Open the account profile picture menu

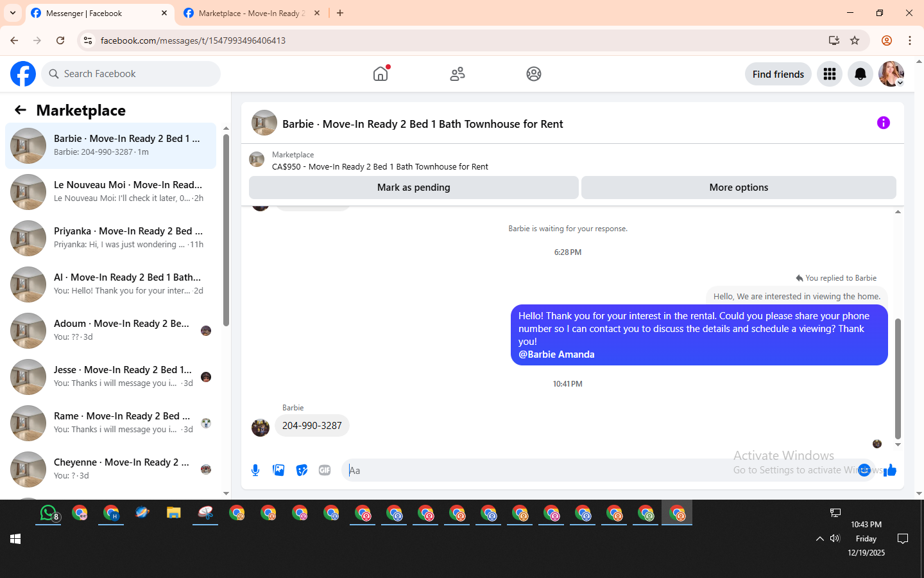(x=891, y=74)
